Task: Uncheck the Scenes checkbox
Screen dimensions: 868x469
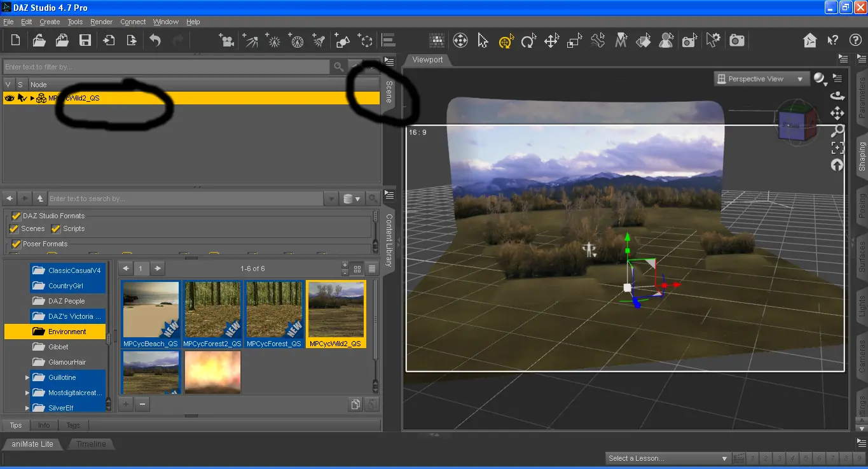Action: [x=14, y=229]
